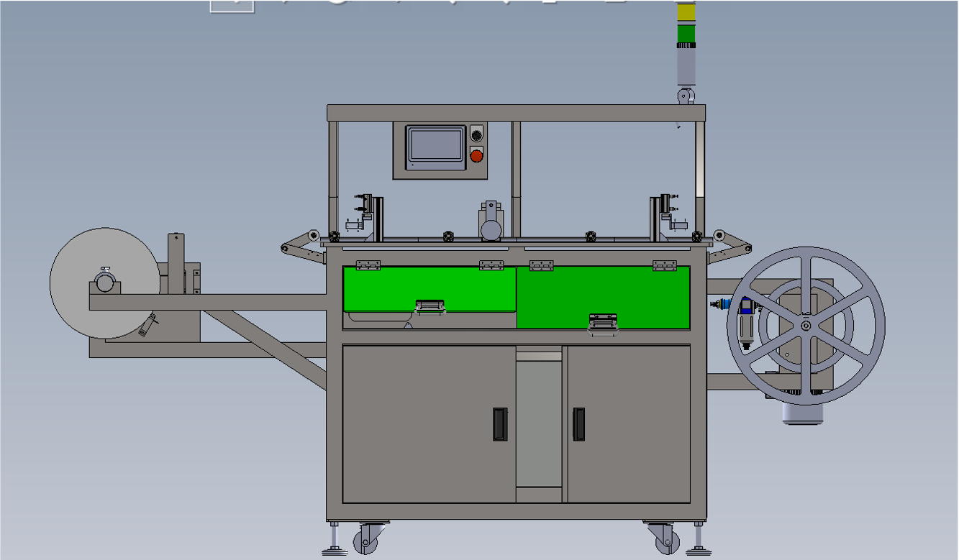959x560 pixels.
Task: Click the hub of the spoked reel
Action: (x=805, y=326)
